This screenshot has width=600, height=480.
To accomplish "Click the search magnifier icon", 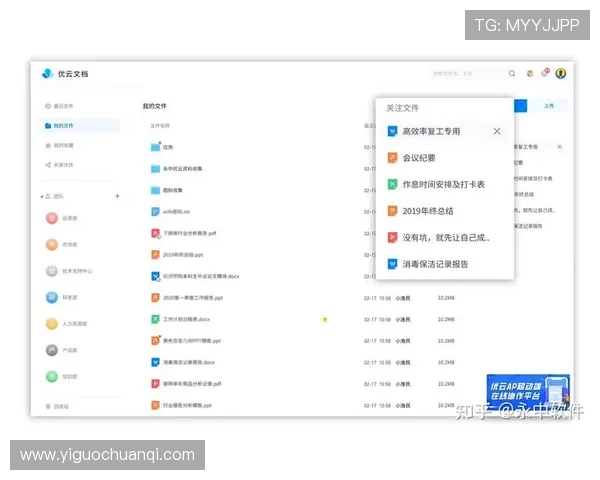I will 512,73.
